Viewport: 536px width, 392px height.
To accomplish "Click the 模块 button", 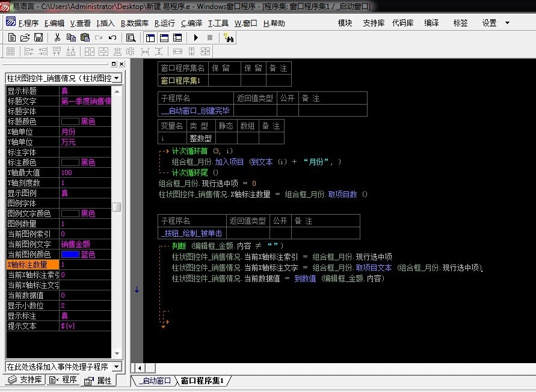I will 345,23.
